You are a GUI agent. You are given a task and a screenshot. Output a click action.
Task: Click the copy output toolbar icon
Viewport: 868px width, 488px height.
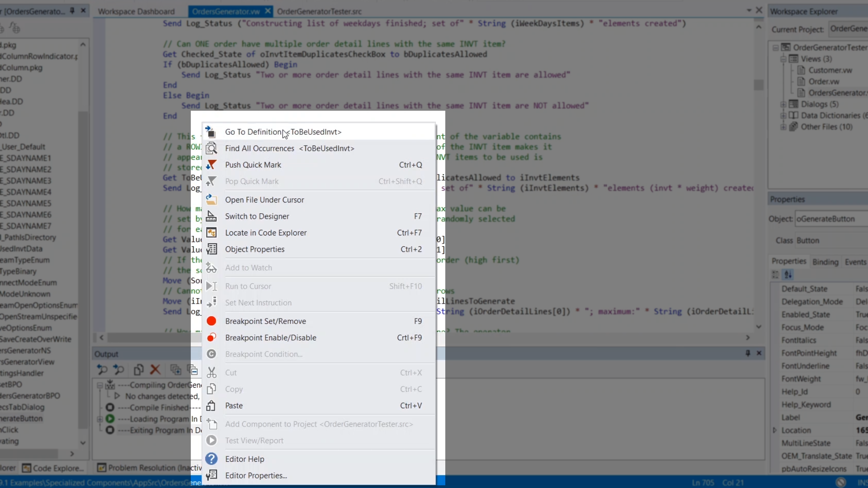tap(138, 370)
